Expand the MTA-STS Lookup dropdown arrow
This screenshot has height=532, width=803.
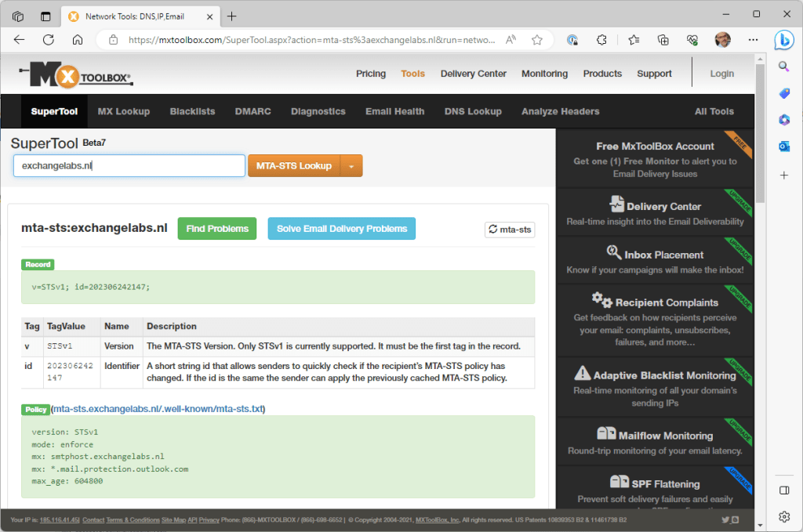(352, 166)
